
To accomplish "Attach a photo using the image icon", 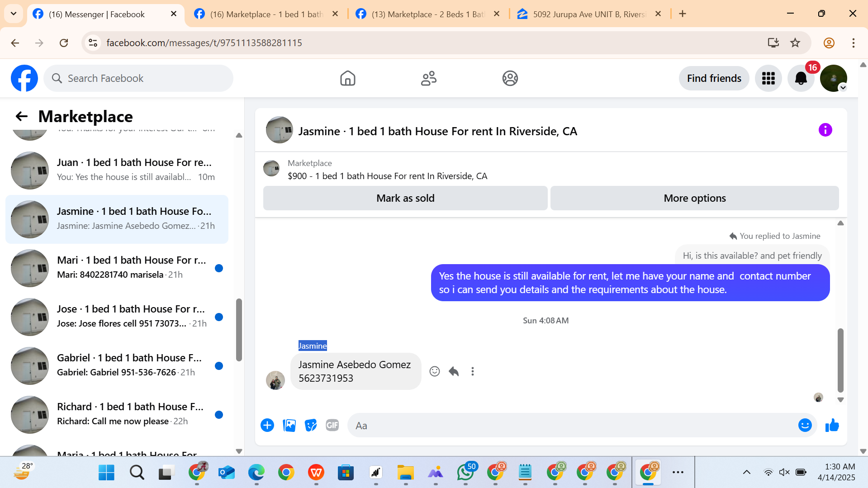I will (x=289, y=425).
